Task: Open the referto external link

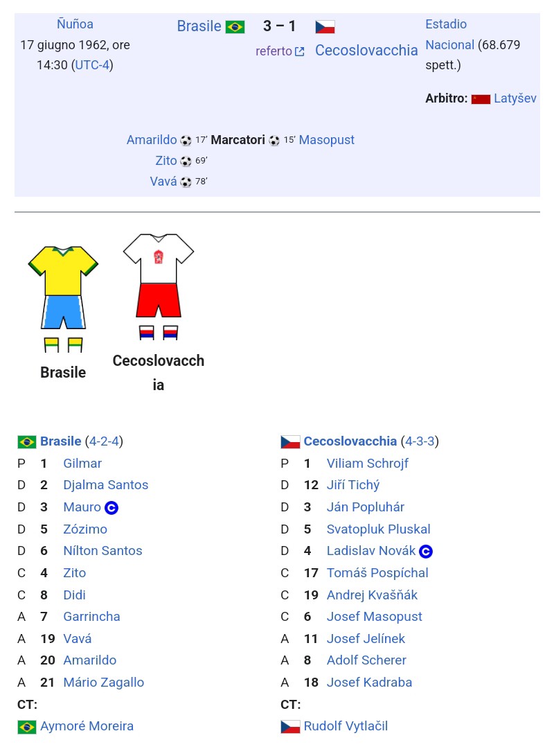Action: pos(280,51)
